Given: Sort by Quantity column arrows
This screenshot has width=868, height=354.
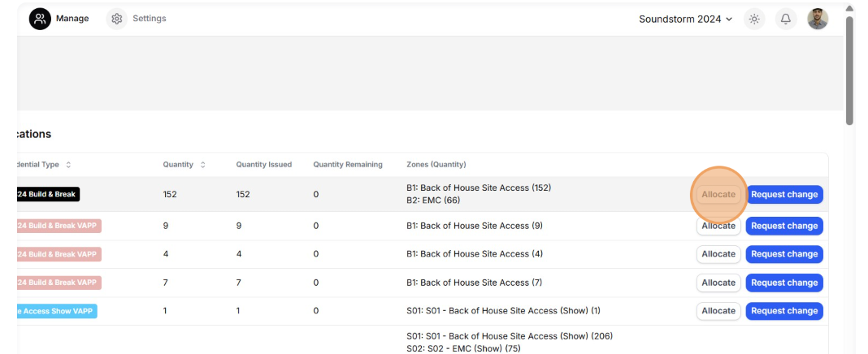Looking at the screenshot, I should click(x=202, y=165).
